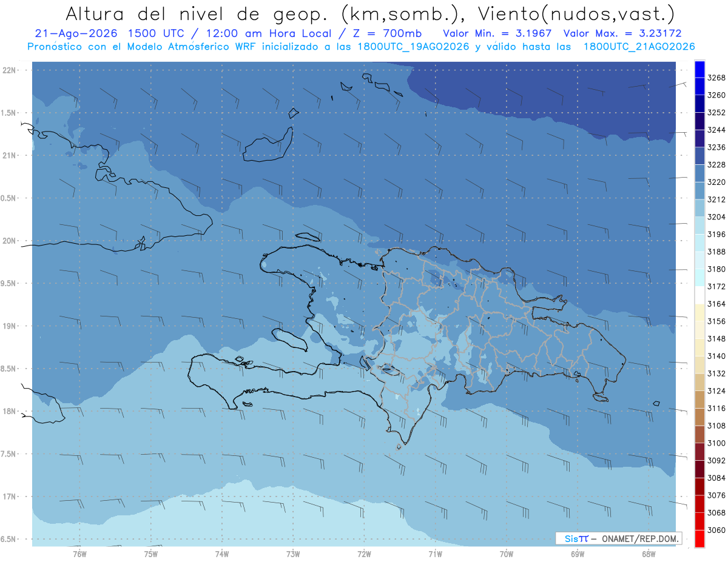Viewport: 728px width, 562px height.
Task: Click the 'Sis' logo text in the credit box
Action: (x=571, y=538)
